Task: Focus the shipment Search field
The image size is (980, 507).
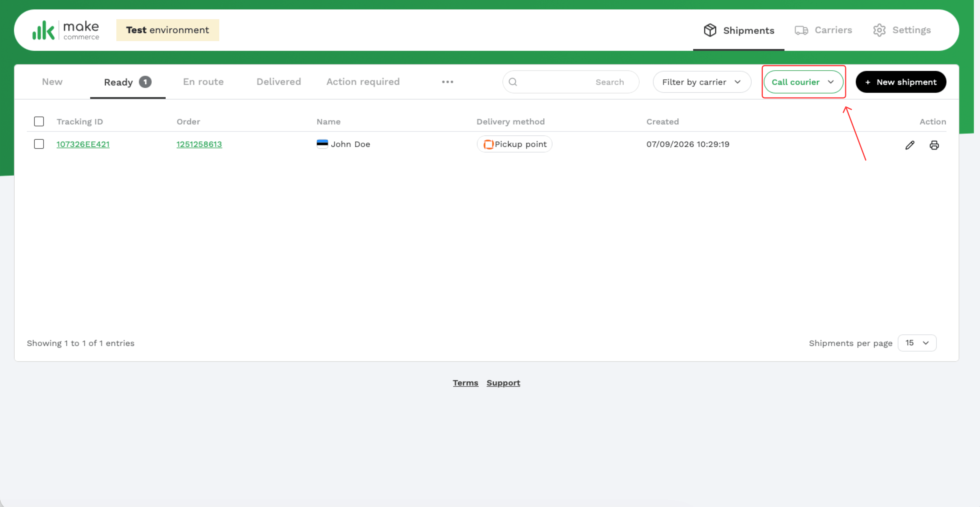Action: (x=571, y=82)
